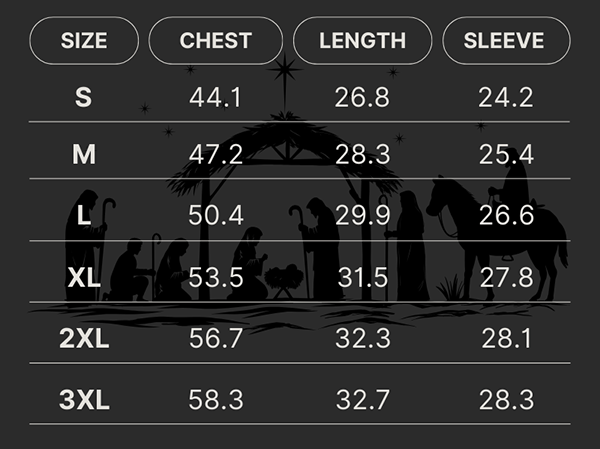Click the 58.3 chest measurement
This screenshot has height=449, width=600.
(x=216, y=401)
